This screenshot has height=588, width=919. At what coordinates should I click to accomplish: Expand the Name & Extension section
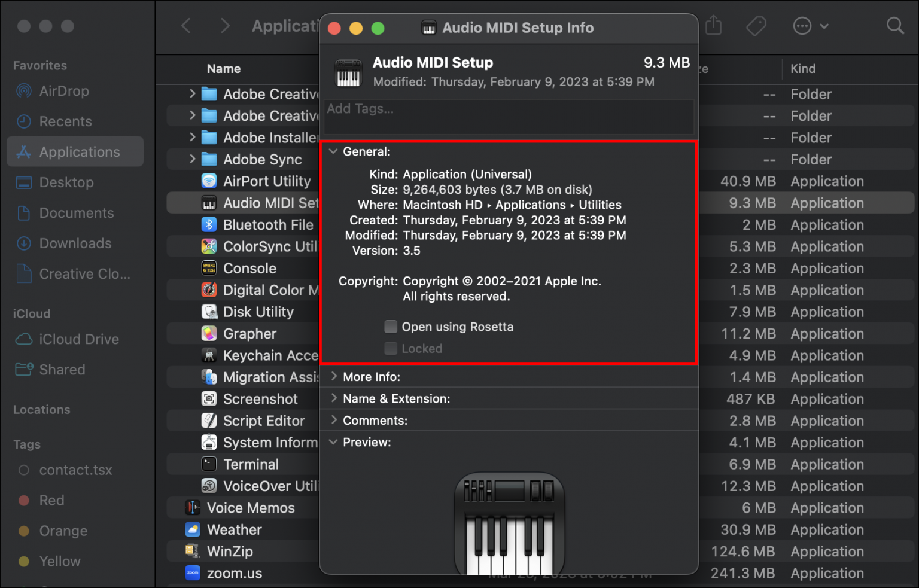334,398
